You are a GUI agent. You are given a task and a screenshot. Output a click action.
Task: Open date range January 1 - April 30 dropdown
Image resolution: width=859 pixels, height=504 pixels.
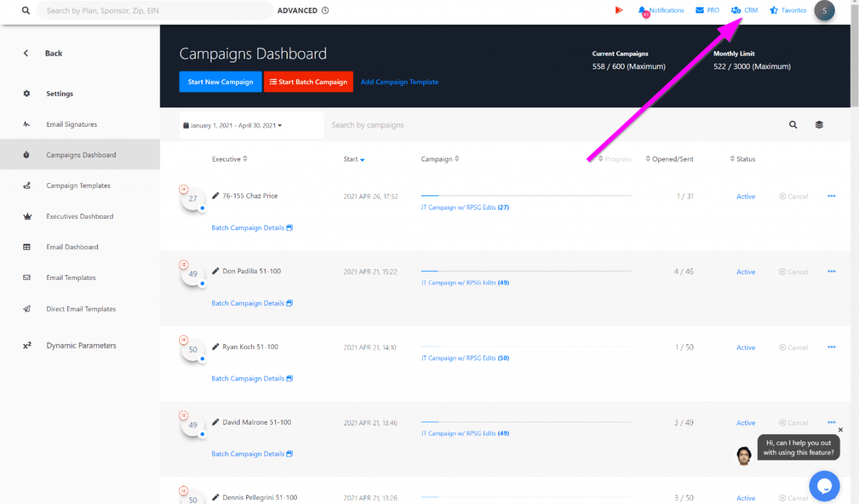click(x=233, y=125)
